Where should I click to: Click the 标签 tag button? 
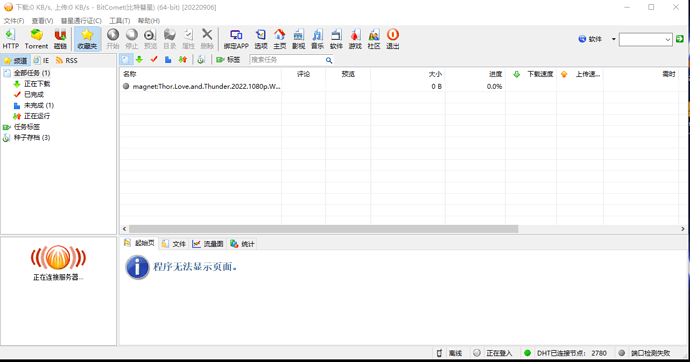(228, 59)
